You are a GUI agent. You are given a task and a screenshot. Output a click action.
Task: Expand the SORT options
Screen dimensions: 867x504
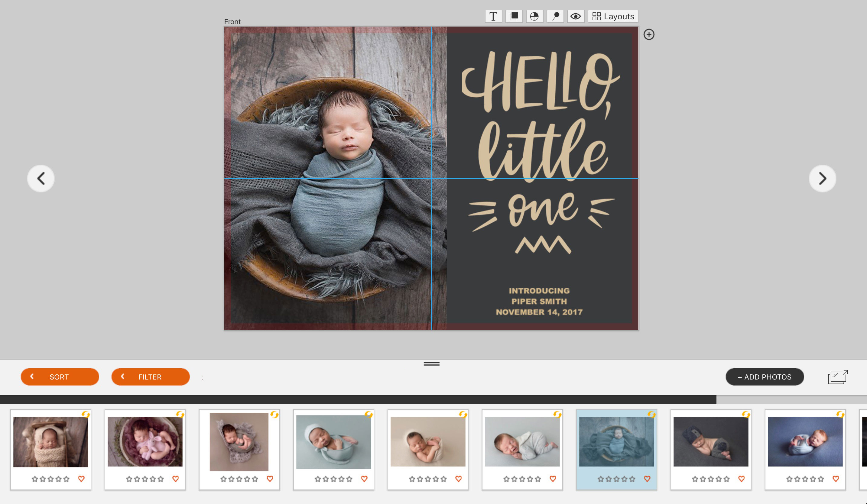click(x=60, y=377)
